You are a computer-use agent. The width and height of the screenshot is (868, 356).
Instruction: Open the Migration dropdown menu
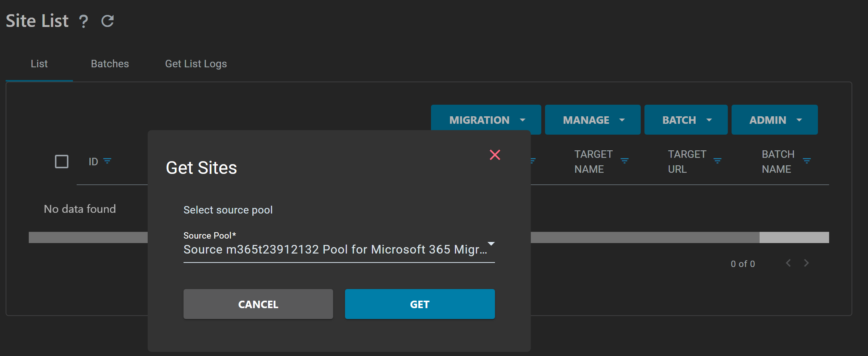[486, 120]
